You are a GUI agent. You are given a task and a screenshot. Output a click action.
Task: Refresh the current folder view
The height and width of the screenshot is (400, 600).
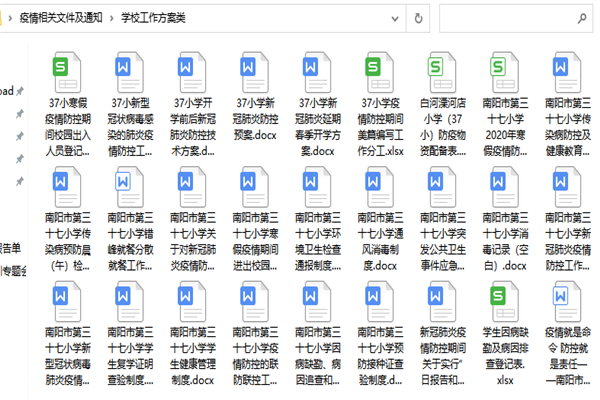point(417,17)
